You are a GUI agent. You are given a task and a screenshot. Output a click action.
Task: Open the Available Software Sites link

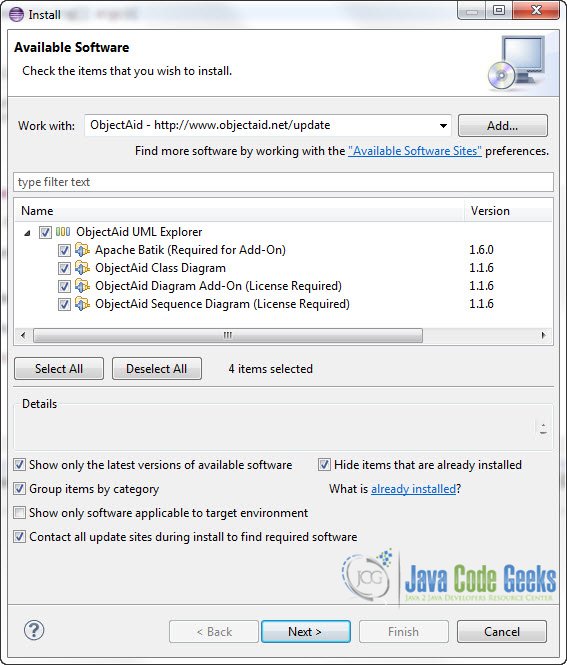[415, 151]
